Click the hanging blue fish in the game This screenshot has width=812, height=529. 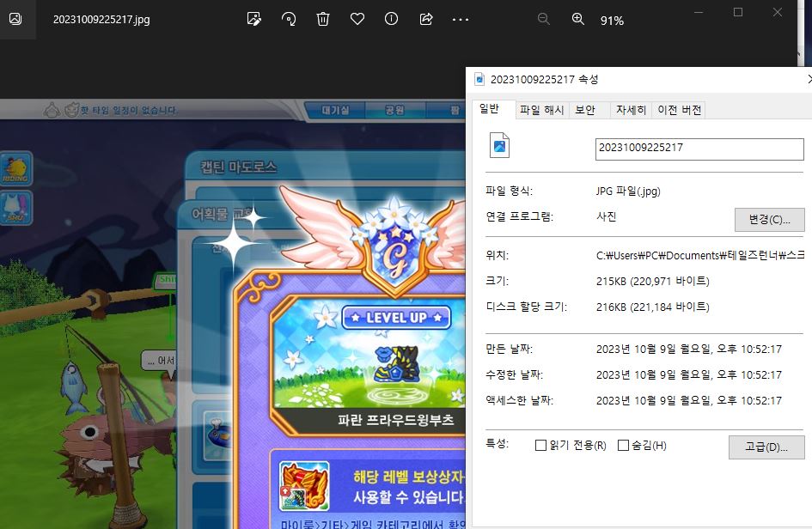(72, 386)
